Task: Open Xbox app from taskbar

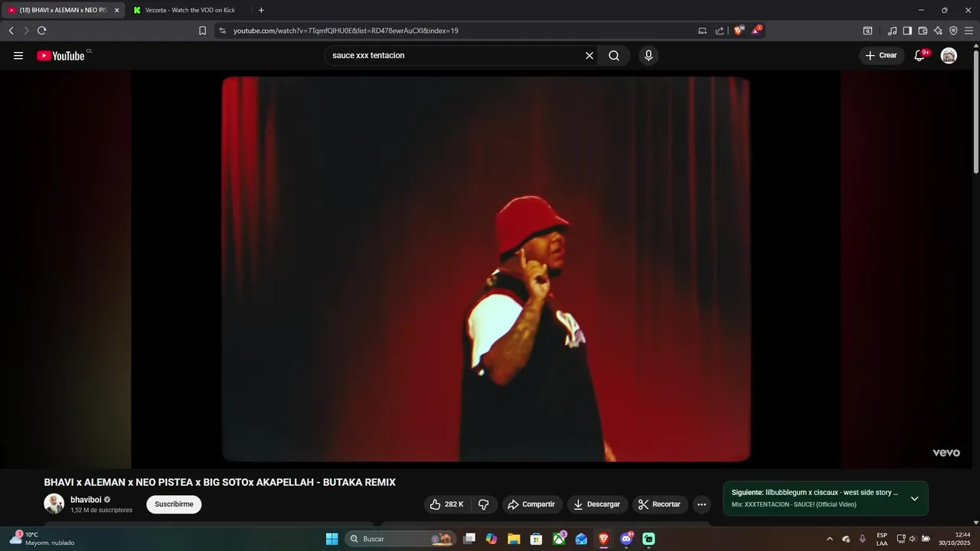Action: click(560, 539)
